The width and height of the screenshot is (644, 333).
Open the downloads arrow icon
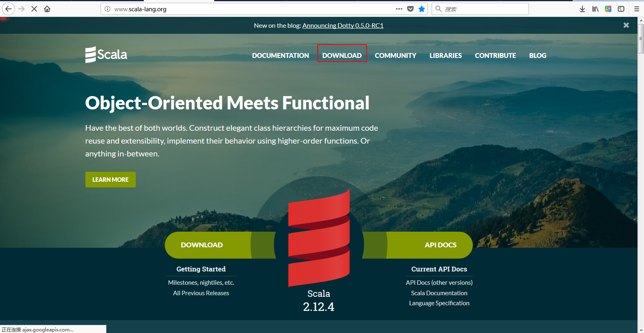click(582, 9)
